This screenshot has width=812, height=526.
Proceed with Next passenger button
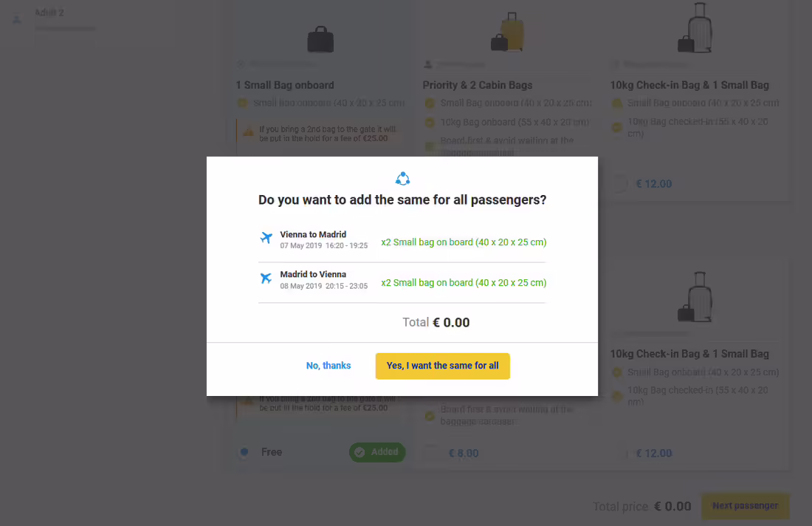pos(746,506)
